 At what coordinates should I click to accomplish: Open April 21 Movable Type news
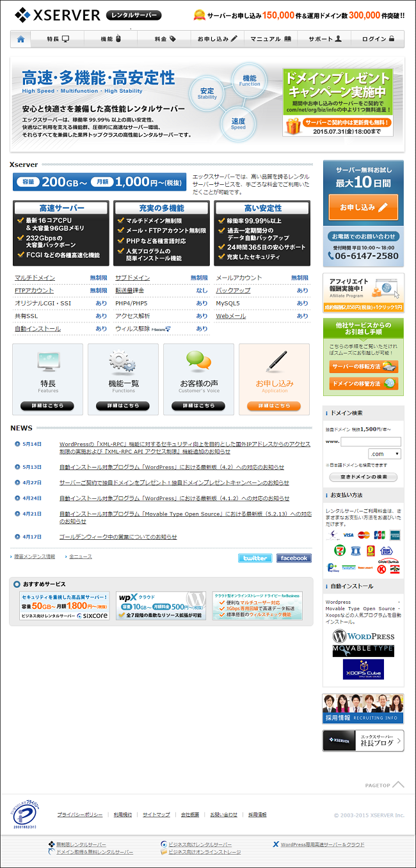click(185, 517)
